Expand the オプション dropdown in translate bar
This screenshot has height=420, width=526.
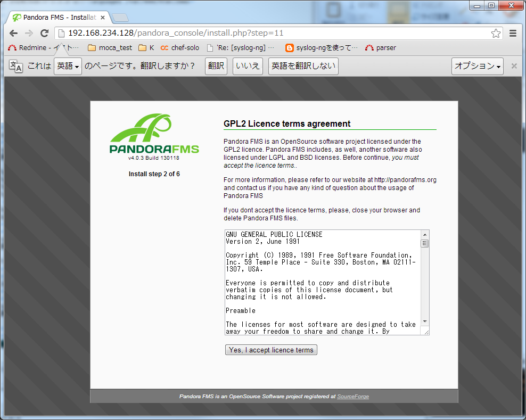pyautogui.click(x=478, y=67)
